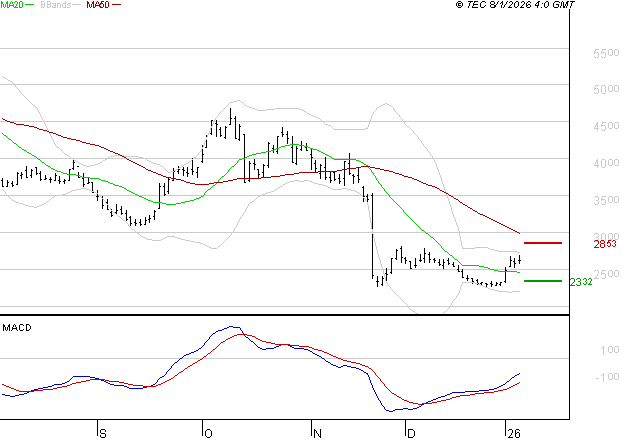Click the 3500 price axis label
This screenshot has width=627, height=440.
click(x=606, y=200)
